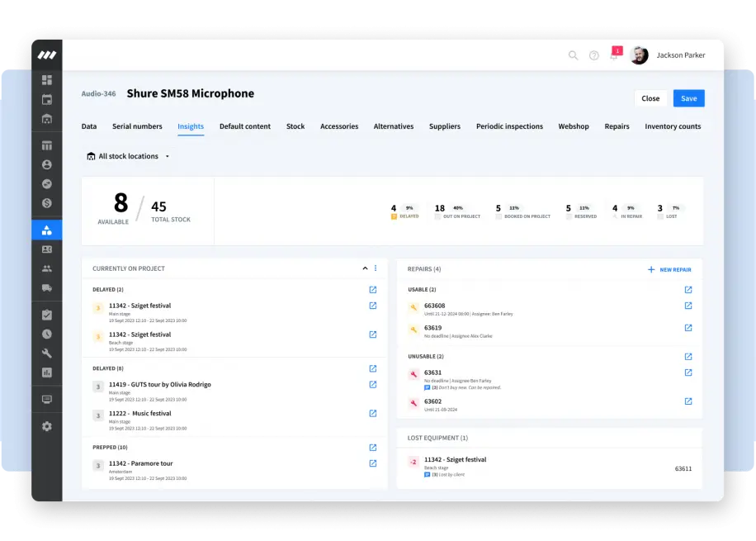Image resolution: width=756 pixels, height=541 pixels.
Task: Click serial 63611 in Lost equipment
Action: pos(683,468)
